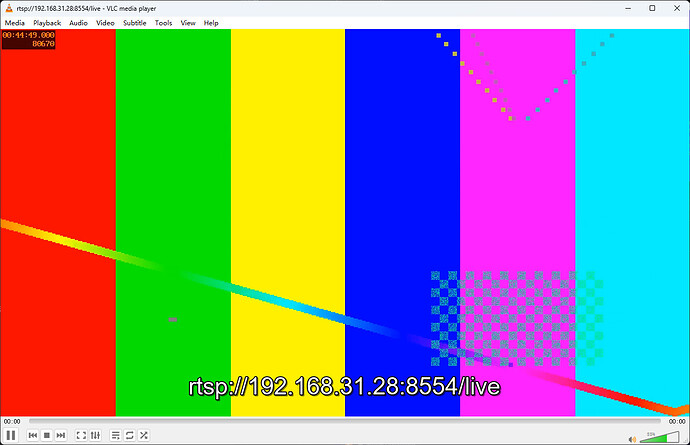
Task: Open the Playback menu
Action: coord(47,23)
